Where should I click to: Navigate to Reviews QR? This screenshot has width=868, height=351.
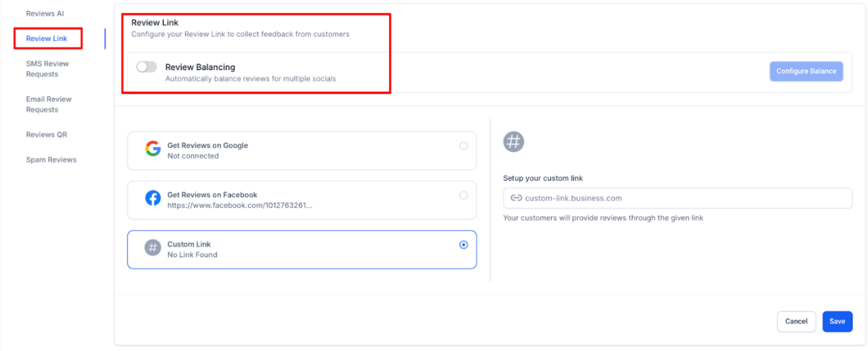[46, 135]
